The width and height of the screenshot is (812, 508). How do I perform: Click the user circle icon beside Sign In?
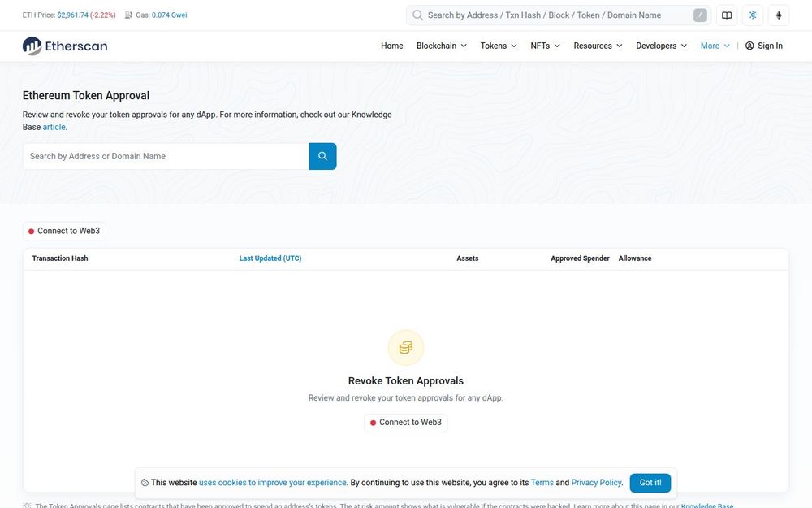click(x=749, y=46)
